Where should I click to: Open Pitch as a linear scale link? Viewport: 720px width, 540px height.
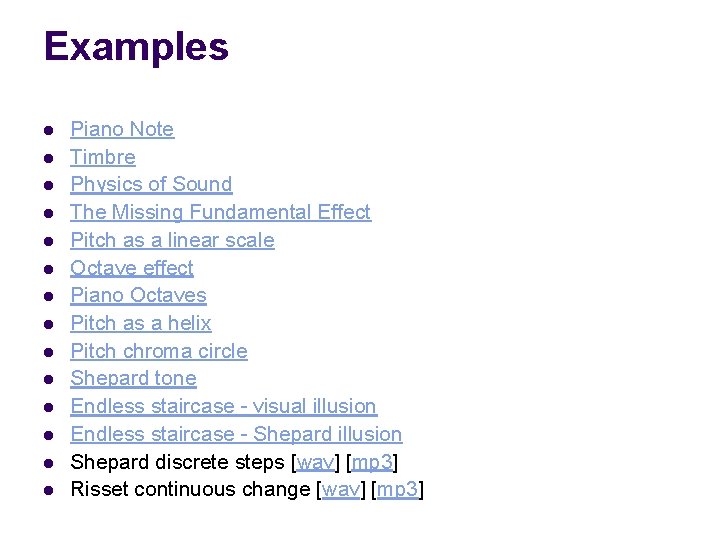[x=172, y=240]
